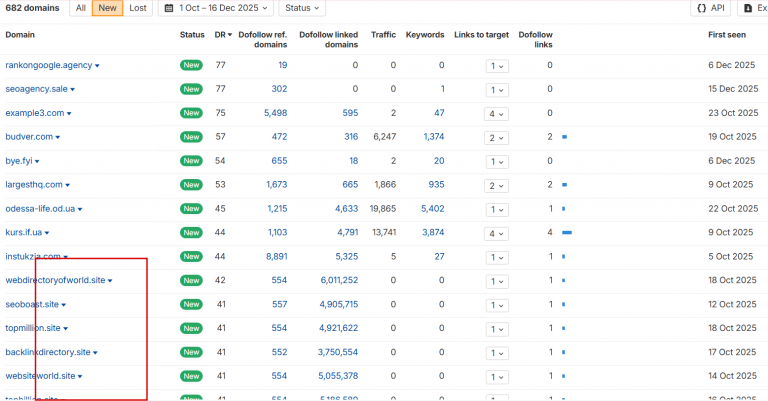Open the 1 Oct – 16 Dec 2025 date picker
The height and width of the screenshot is (401, 768).
(216, 8)
